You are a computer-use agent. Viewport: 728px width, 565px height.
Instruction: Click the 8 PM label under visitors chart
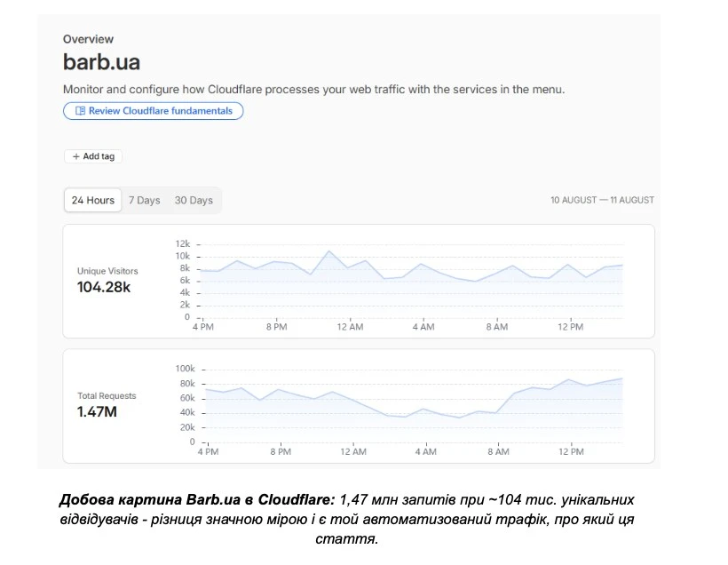[276, 327]
